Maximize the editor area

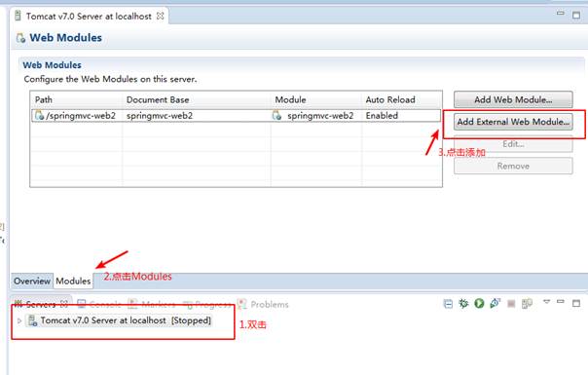576,15
